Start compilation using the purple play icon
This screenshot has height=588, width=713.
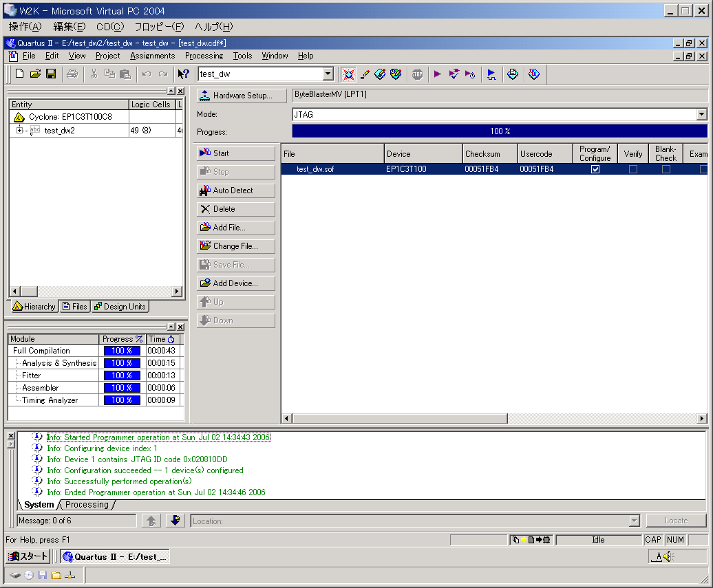(438, 74)
